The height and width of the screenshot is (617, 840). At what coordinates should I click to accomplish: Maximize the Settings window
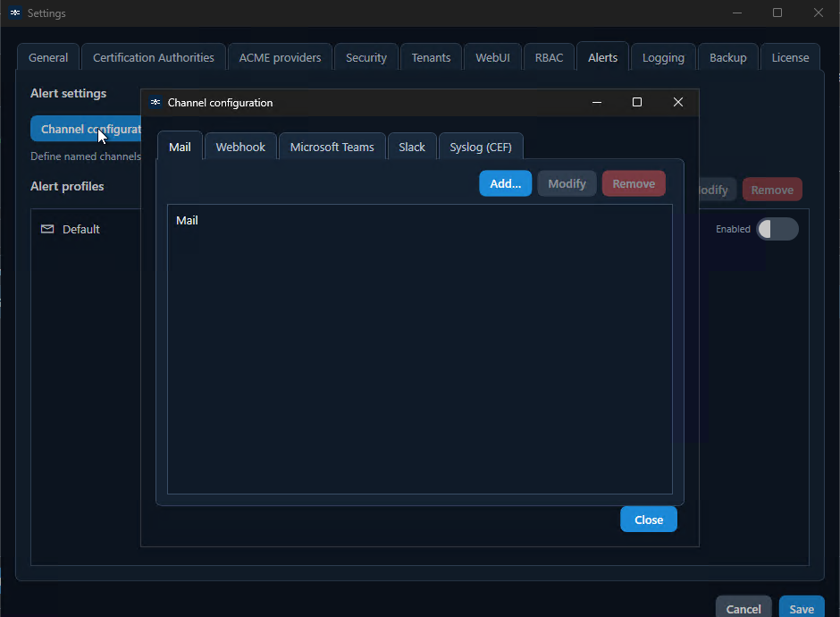click(x=777, y=13)
